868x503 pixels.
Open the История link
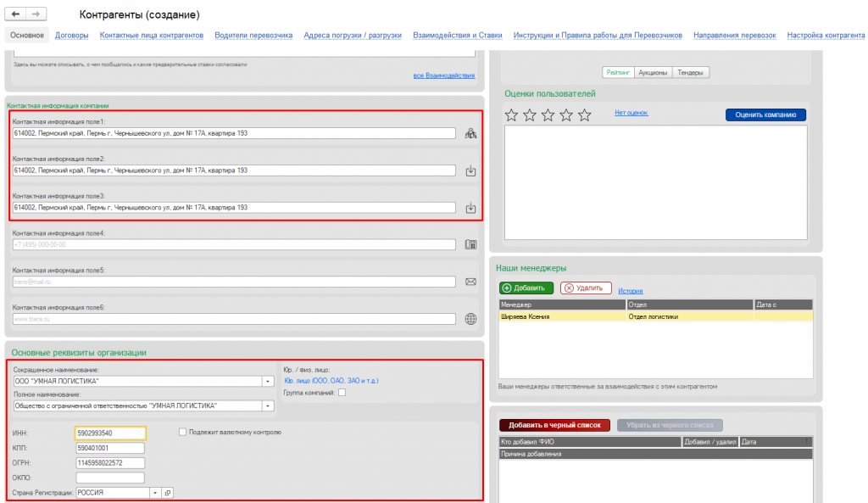click(x=631, y=291)
